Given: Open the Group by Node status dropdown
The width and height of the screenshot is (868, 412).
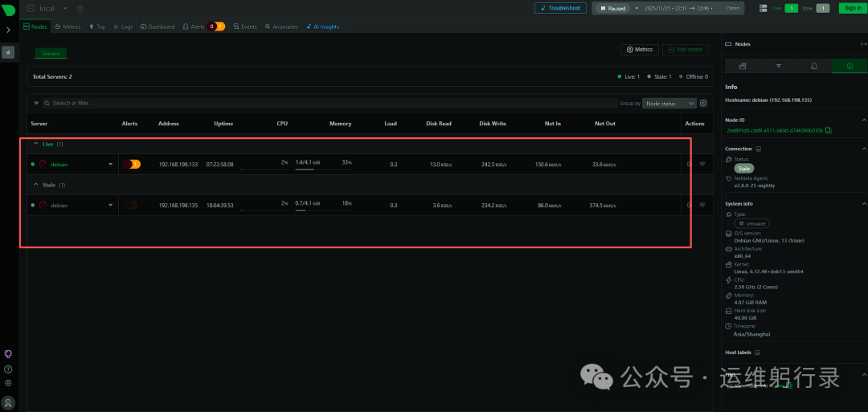Looking at the screenshot, I should click(x=670, y=103).
